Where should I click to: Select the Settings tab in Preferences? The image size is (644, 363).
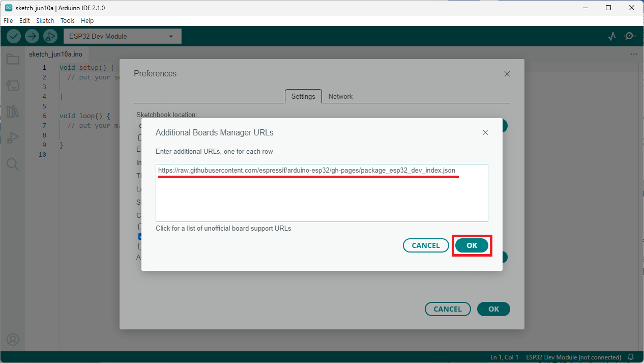click(x=303, y=96)
